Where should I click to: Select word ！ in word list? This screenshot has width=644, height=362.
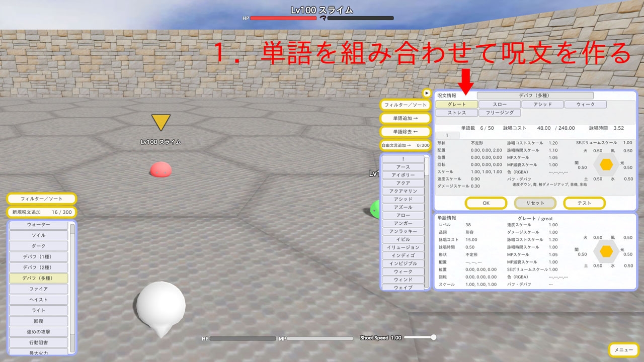tap(403, 159)
